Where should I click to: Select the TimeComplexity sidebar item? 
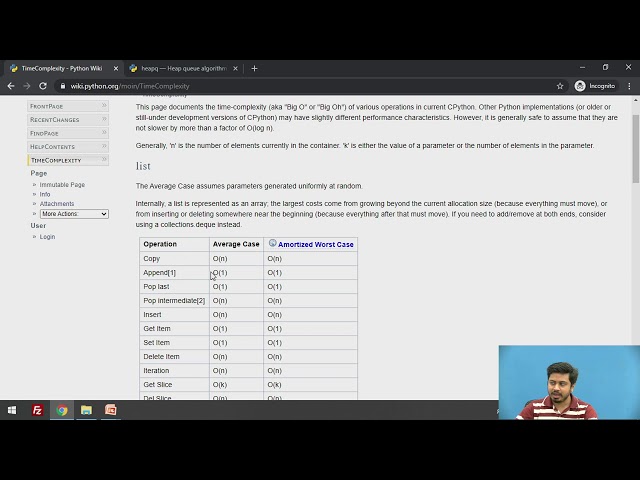[x=68, y=160]
